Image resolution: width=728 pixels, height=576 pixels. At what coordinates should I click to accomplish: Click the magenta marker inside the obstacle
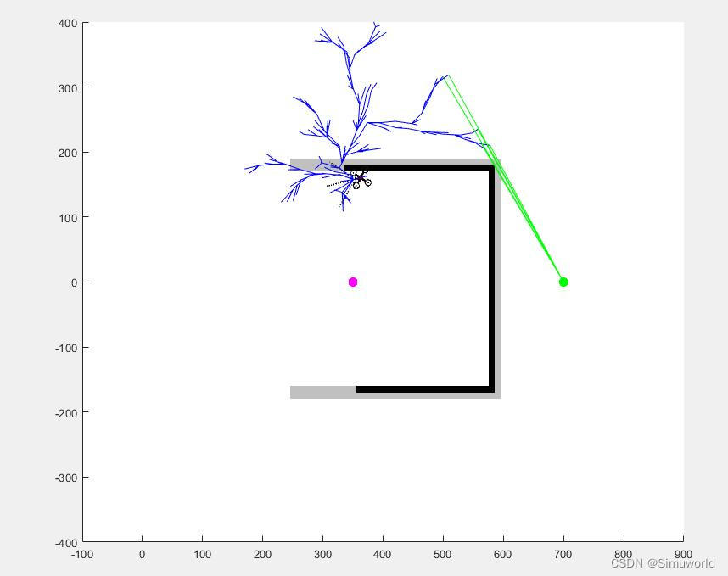click(353, 282)
